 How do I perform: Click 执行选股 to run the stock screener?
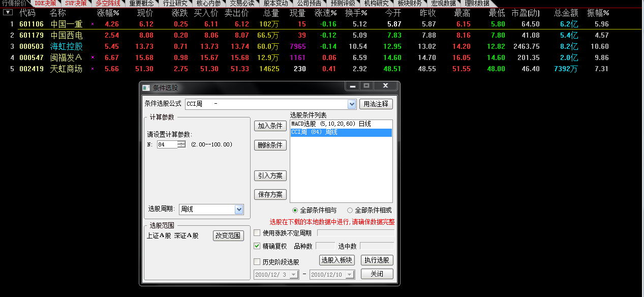377,260
